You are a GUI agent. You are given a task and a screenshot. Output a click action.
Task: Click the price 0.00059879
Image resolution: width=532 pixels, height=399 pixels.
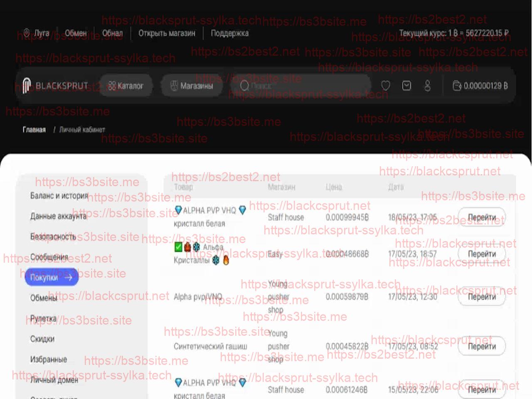[x=347, y=297]
